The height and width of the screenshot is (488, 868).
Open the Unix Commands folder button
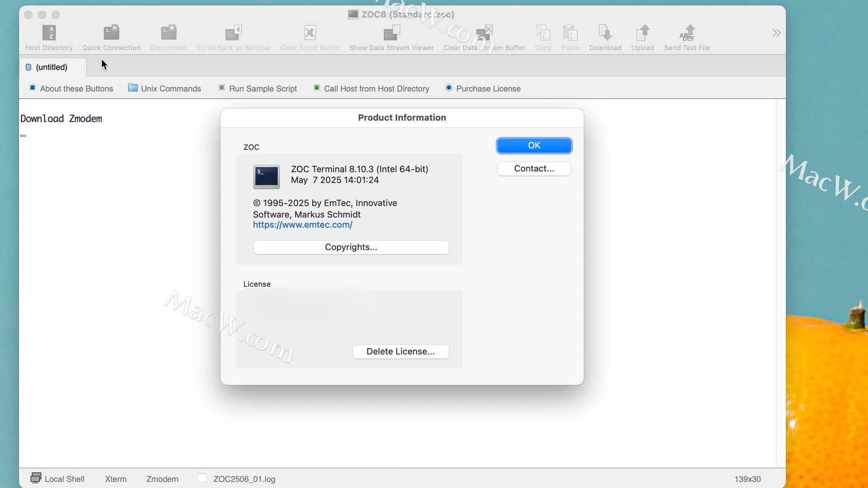(165, 89)
